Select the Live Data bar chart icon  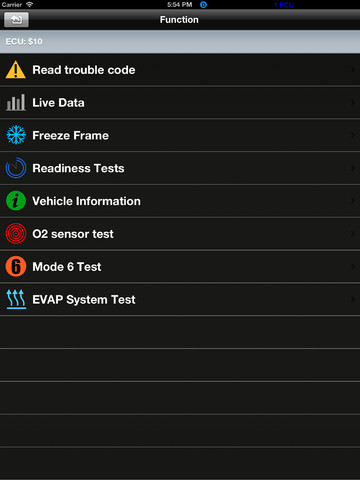tap(16, 102)
